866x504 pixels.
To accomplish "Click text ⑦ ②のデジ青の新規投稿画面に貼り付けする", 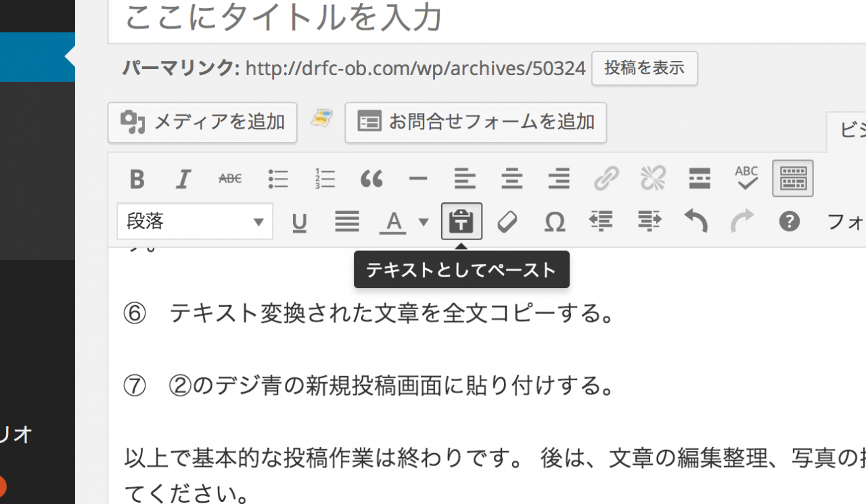I will coord(370,386).
